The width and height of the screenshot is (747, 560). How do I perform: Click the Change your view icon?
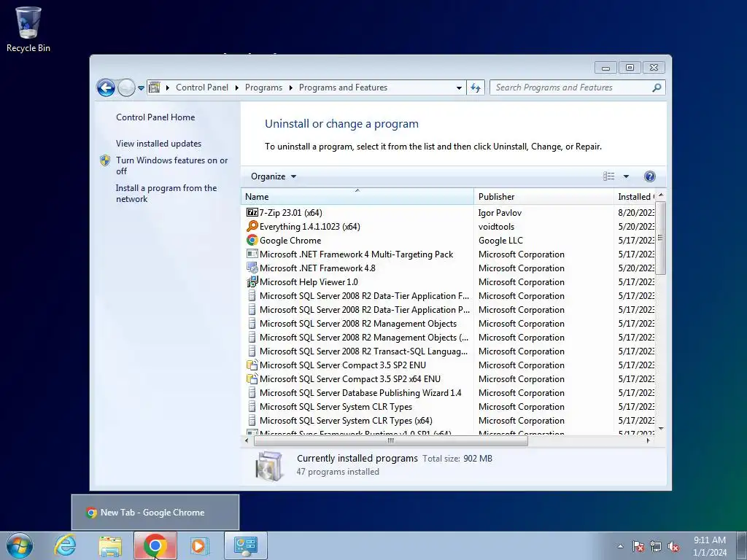tap(609, 176)
